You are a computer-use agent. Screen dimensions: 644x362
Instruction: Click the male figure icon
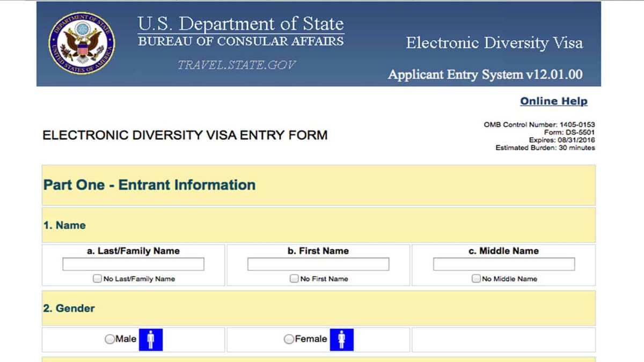click(x=150, y=339)
